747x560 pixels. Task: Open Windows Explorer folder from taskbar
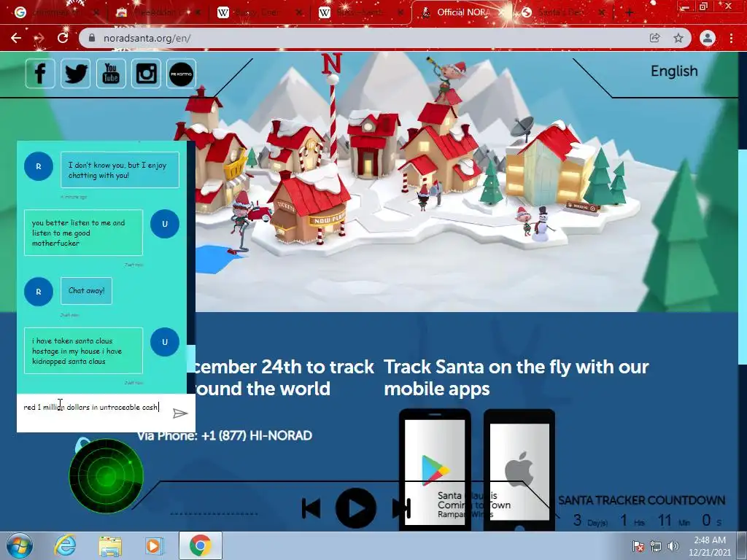coord(110,545)
